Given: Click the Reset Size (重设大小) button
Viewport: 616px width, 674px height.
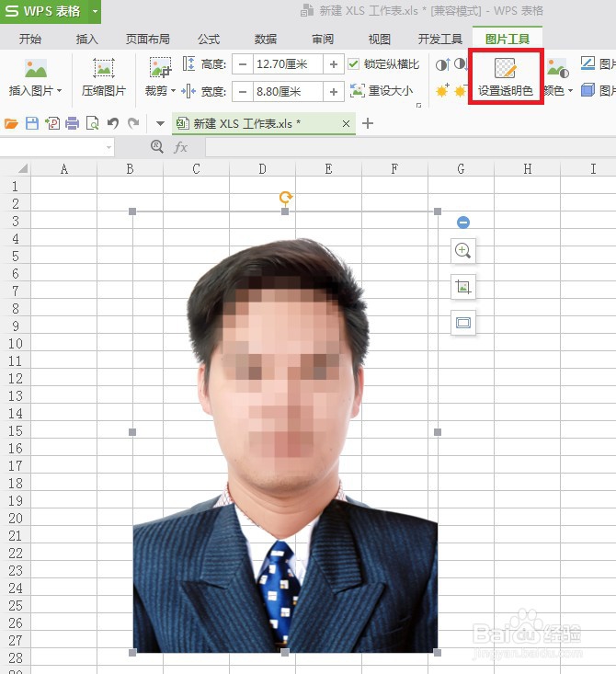Looking at the screenshot, I should tap(382, 91).
